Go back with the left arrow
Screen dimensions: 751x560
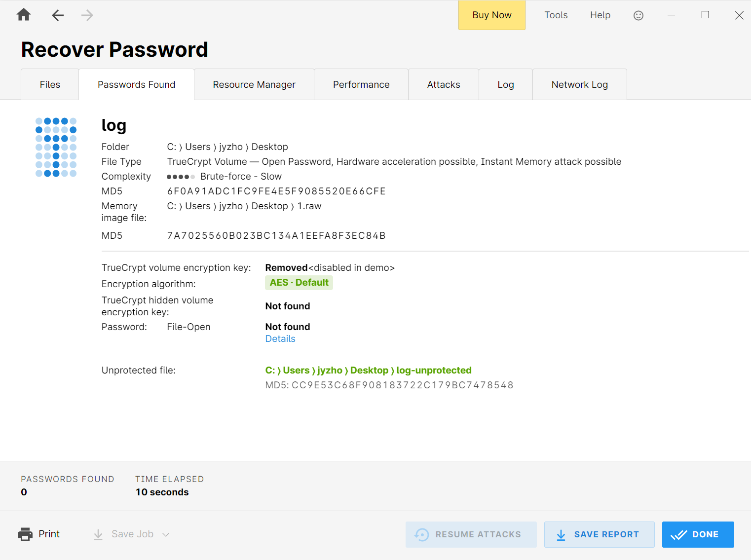[58, 15]
